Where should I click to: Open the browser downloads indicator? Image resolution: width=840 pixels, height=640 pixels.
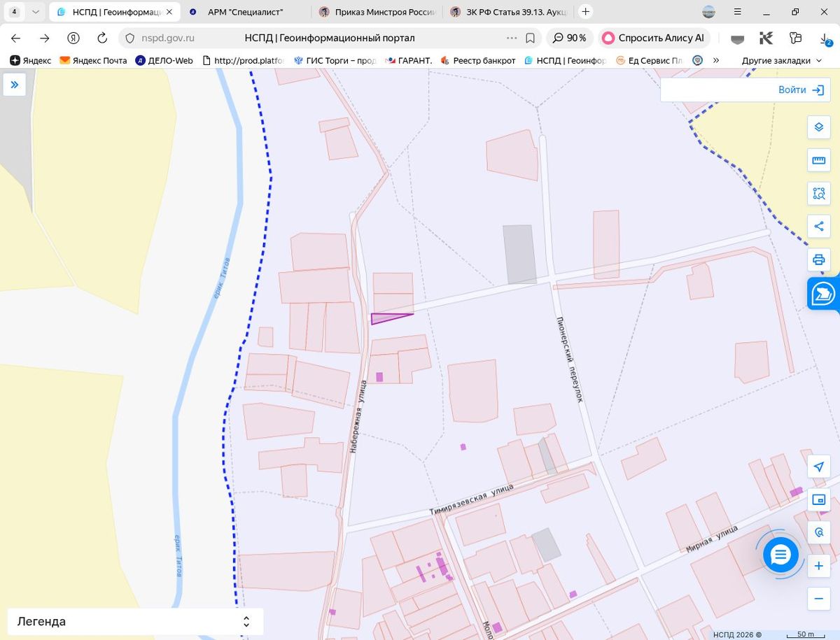pos(825,39)
